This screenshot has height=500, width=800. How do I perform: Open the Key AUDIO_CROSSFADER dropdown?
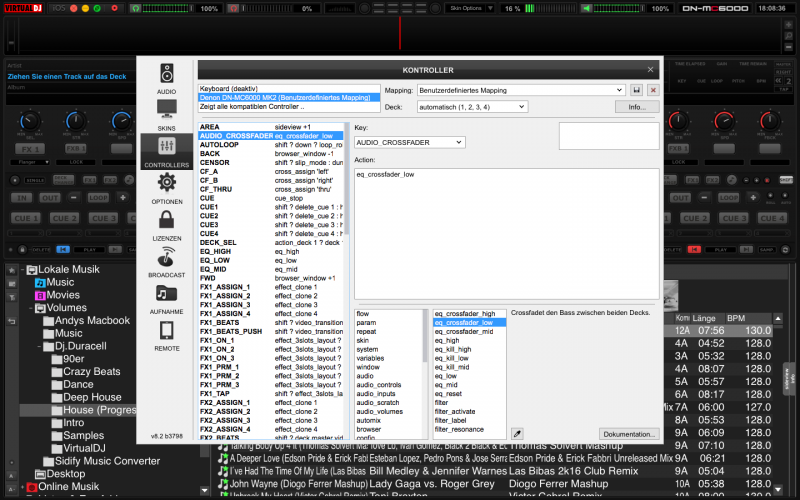[410, 142]
